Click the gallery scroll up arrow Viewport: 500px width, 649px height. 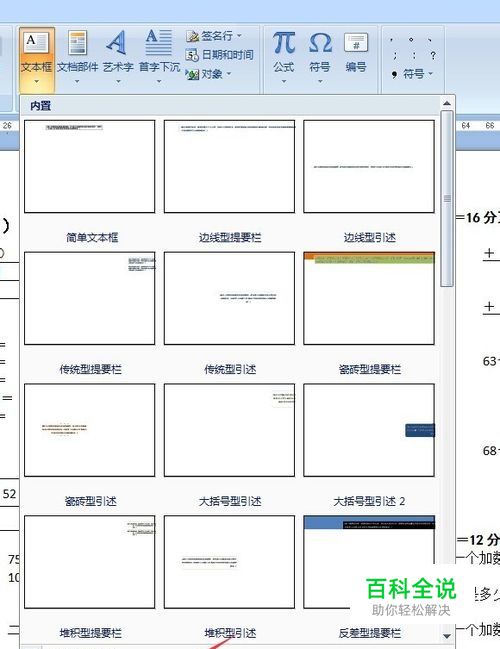click(x=447, y=103)
